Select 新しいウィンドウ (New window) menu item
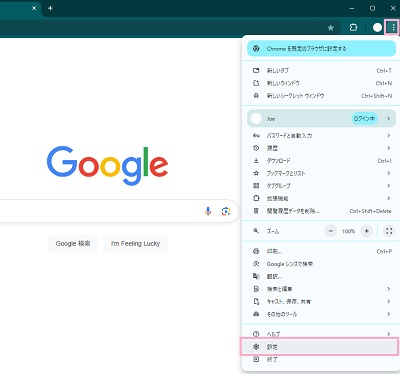 (x=321, y=83)
